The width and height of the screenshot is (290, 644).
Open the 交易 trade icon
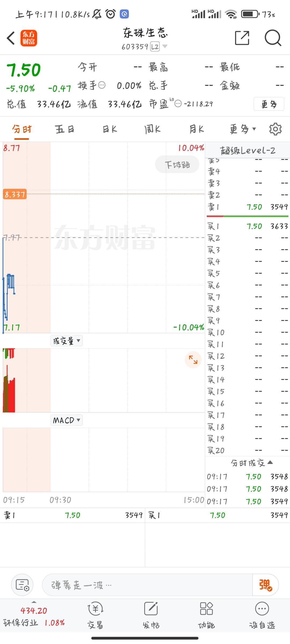[95, 616]
